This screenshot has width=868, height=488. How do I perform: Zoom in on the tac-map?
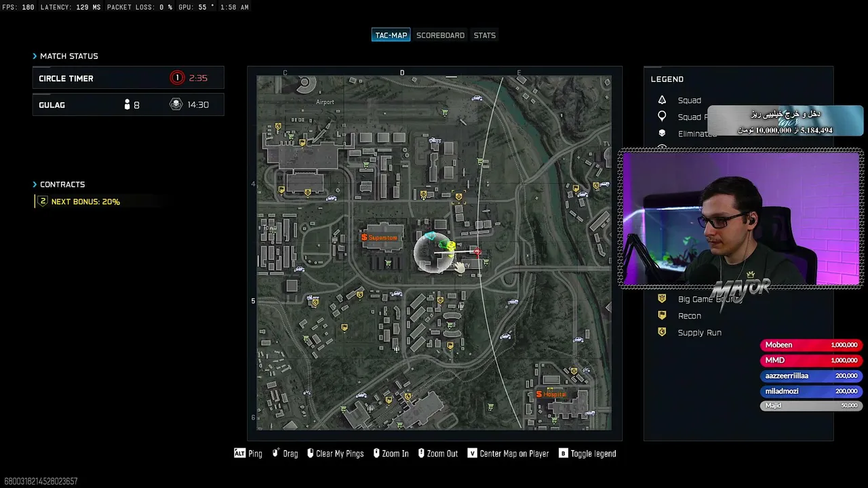tap(391, 453)
